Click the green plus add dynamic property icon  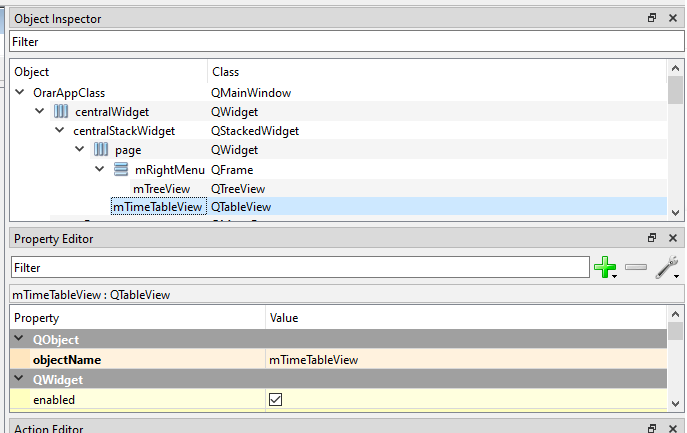point(603,267)
